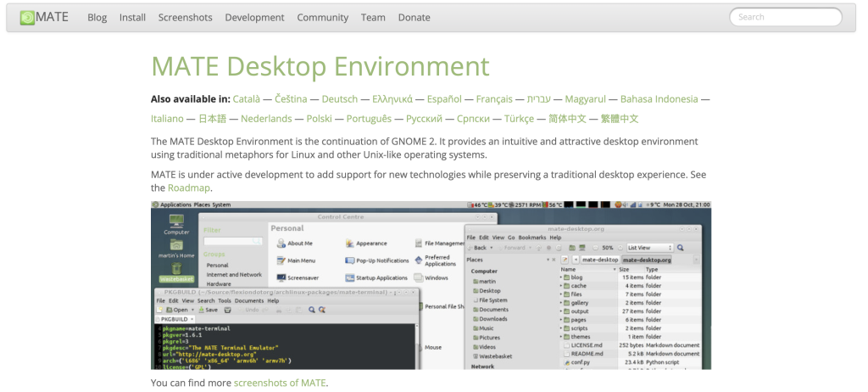Open the Hebrew (עברית) version

pyautogui.click(x=538, y=99)
